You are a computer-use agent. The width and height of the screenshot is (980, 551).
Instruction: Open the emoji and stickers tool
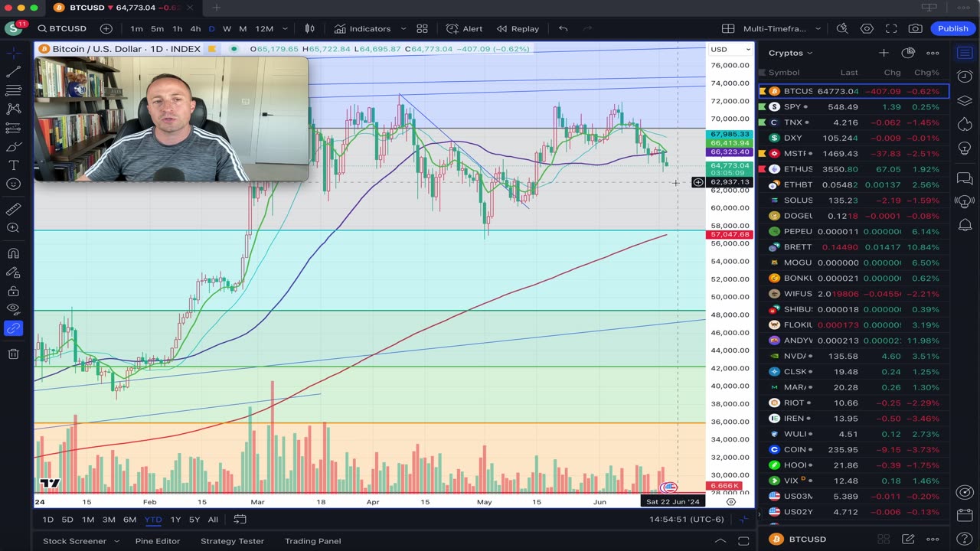click(13, 184)
